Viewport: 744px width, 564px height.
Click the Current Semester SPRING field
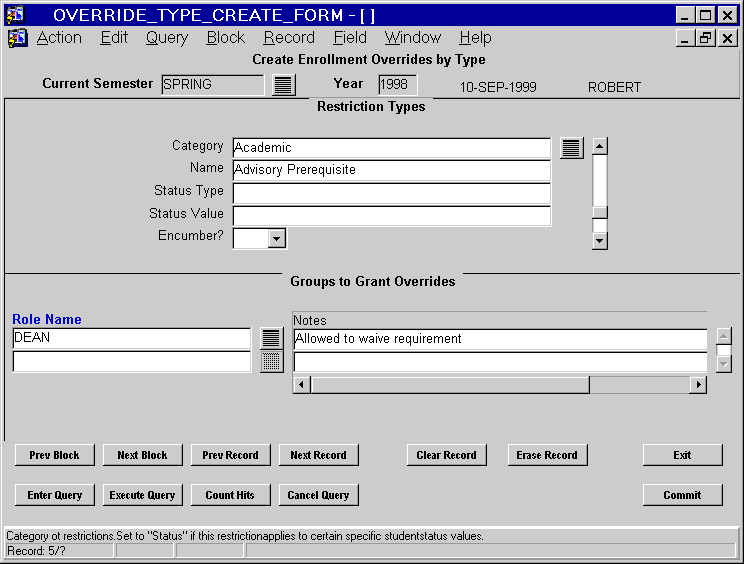pyautogui.click(x=213, y=85)
